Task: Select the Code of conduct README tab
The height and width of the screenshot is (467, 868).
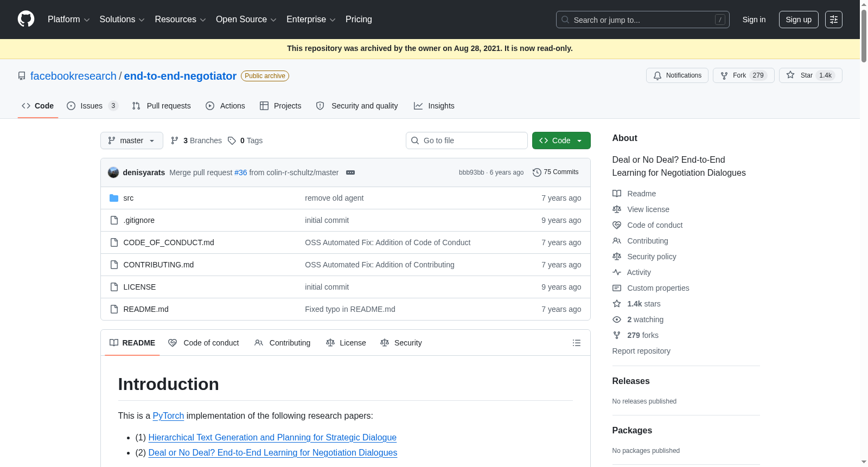Action: coord(204,343)
